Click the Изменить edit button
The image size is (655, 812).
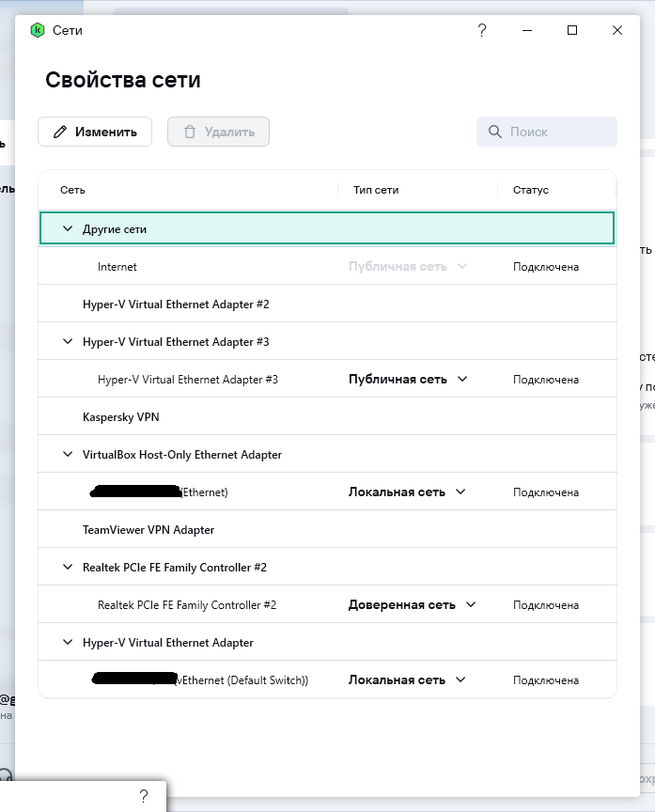(95, 132)
